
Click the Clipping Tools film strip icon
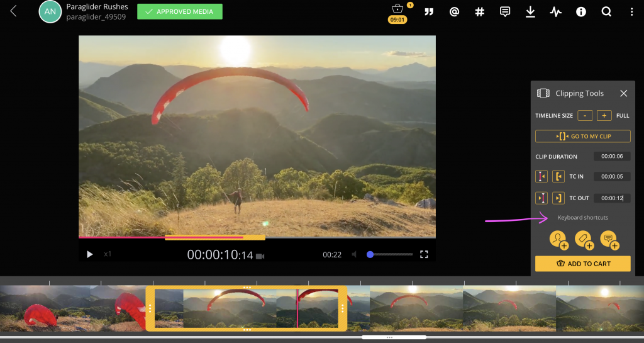pos(543,93)
